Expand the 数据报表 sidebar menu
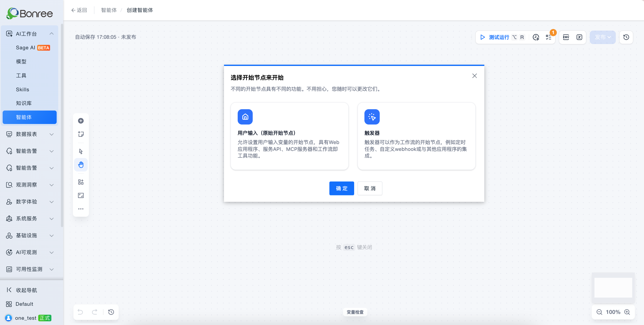 30,134
